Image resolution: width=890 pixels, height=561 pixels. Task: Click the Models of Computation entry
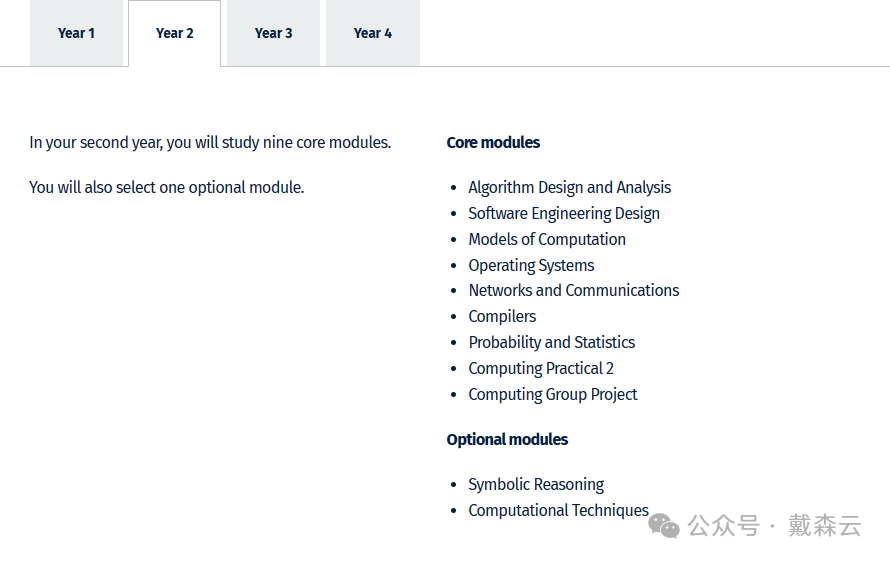click(x=547, y=239)
